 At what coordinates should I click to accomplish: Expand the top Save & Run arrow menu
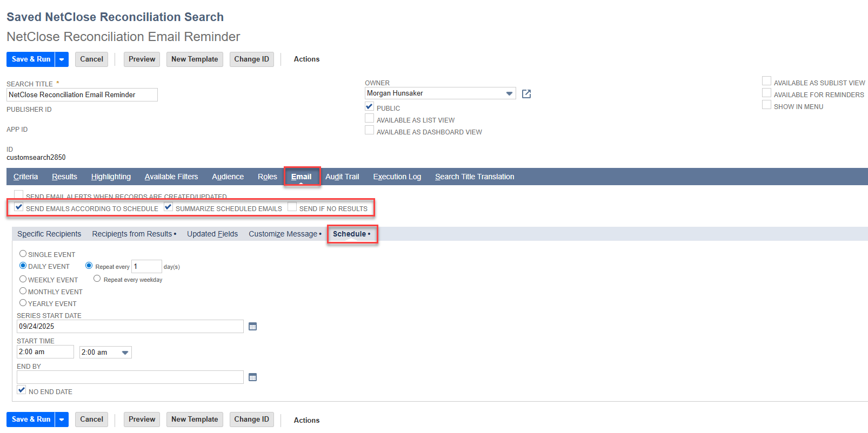click(62, 59)
